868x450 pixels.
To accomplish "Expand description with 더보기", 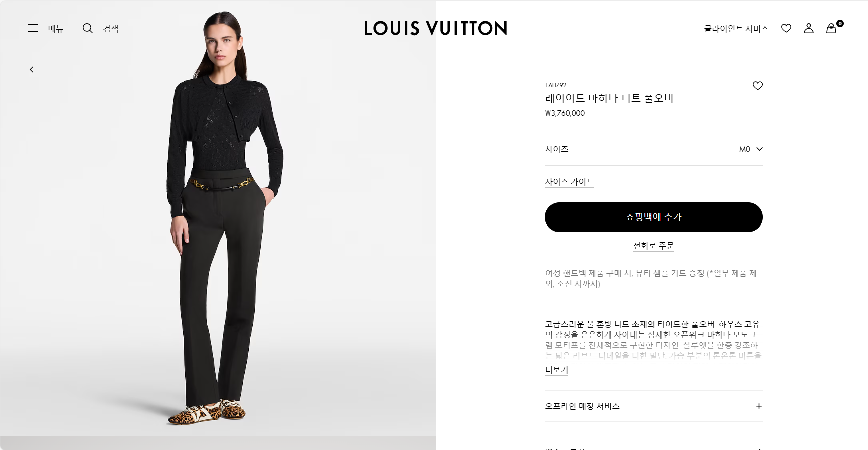I will 557,370.
